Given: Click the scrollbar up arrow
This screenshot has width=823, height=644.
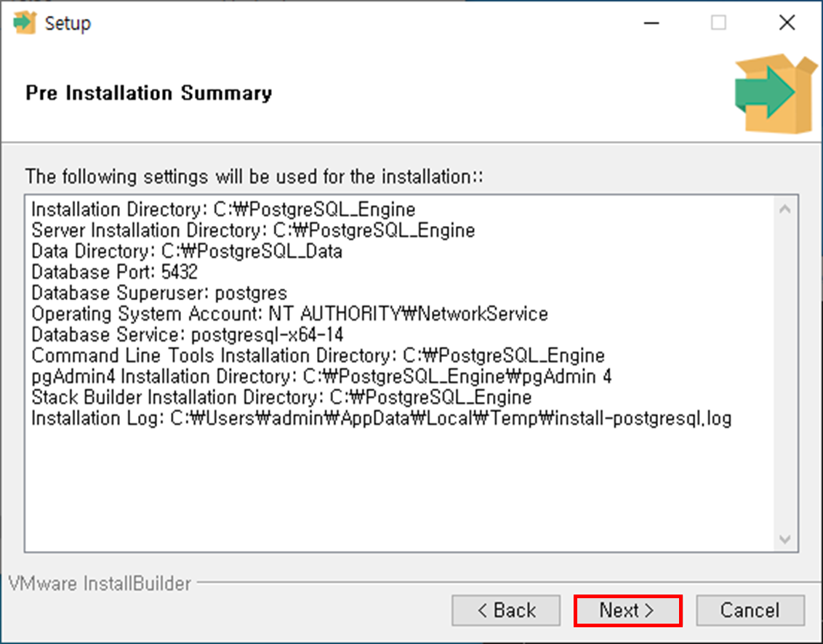Looking at the screenshot, I should [787, 207].
